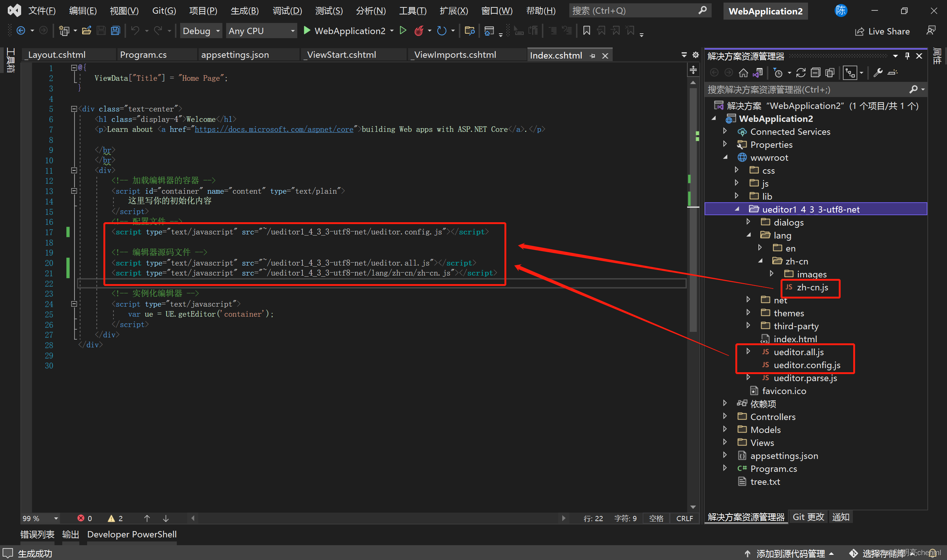Open properties wrench icon in Solution Explorer

coord(878,73)
